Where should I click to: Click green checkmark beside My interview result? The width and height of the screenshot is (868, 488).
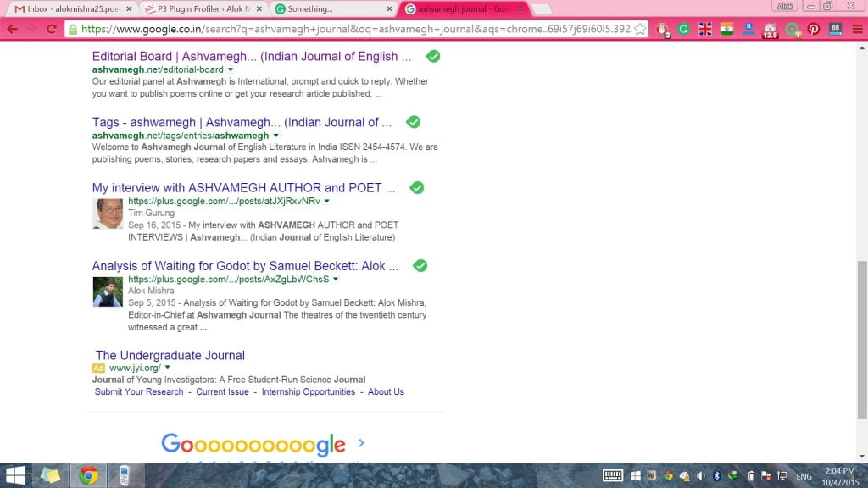[x=417, y=187]
